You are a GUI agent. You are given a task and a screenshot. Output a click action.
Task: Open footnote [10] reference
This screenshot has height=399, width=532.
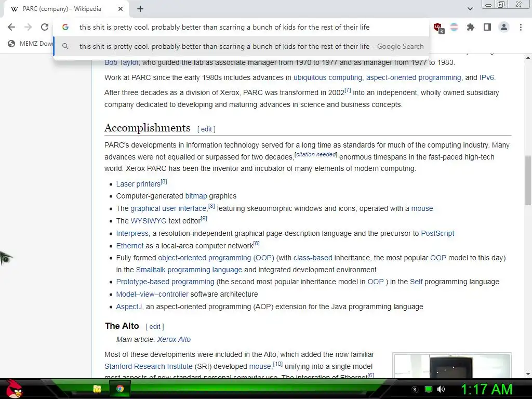pyautogui.click(x=278, y=364)
